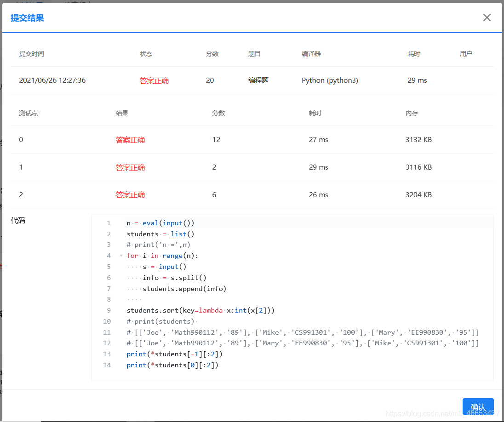
Task: Click code line students.append(info)
Action: pos(184,289)
